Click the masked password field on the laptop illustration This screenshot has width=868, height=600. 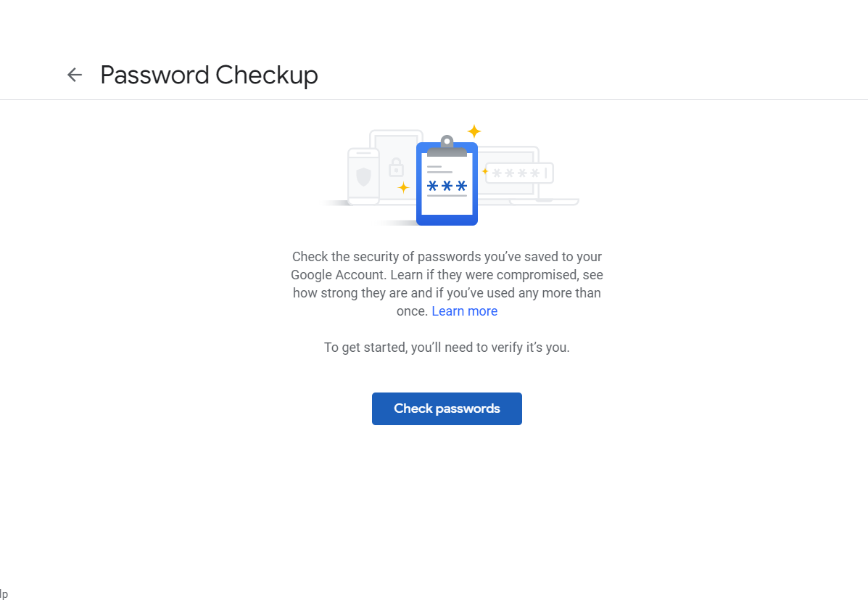pyautogui.click(x=520, y=172)
